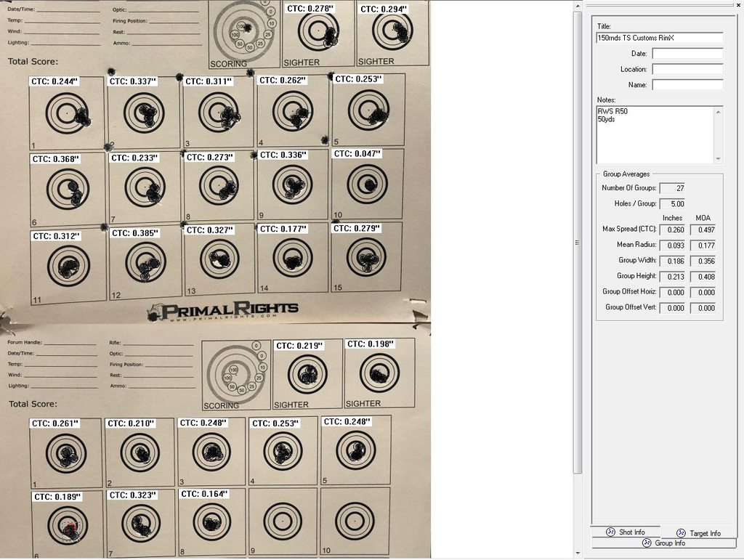Select the CTC: 0.294" sighter group label
The width and height of the screenshot is (744, 560).
(x=384, y=9)
